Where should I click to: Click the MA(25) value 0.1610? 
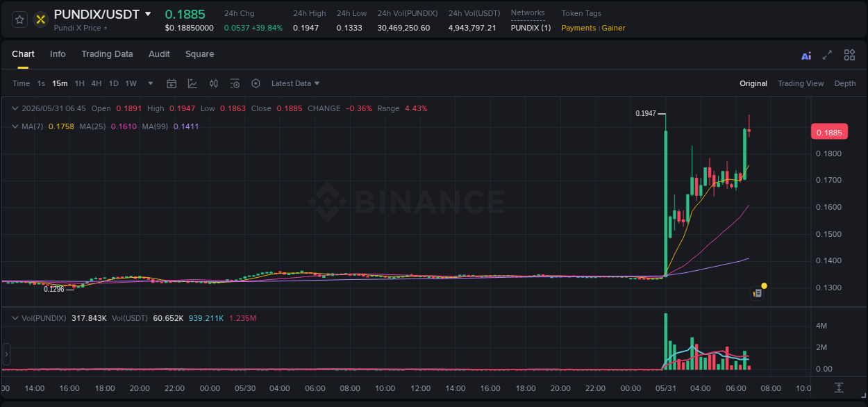(x=124, y=126)
